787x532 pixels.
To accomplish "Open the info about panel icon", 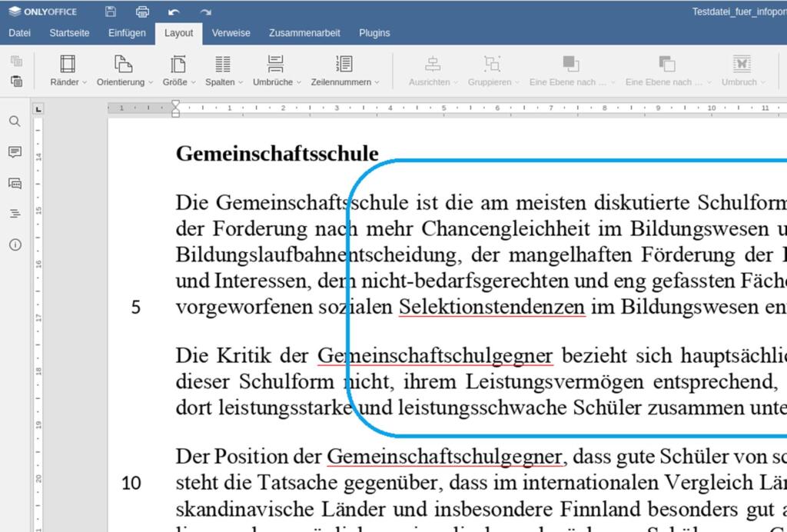I will pos(15,245).
